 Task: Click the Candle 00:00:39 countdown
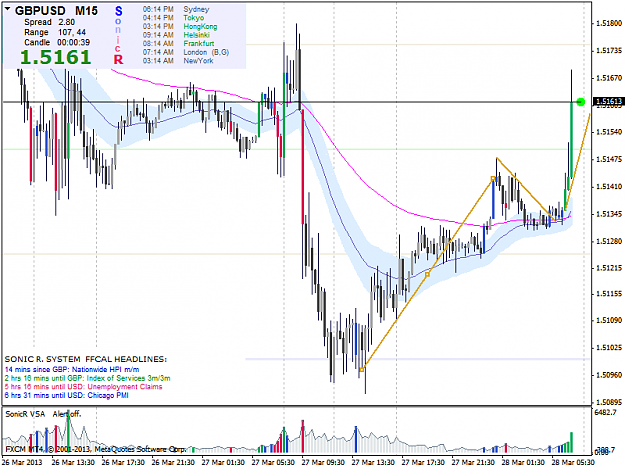click(57, 42)
